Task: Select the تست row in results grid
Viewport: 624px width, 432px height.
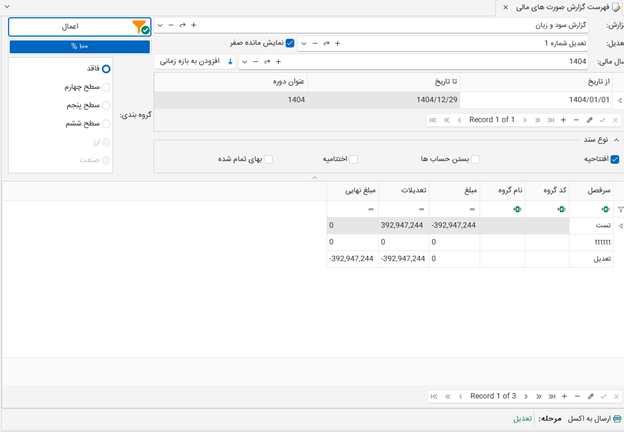Action: (469, 226)
